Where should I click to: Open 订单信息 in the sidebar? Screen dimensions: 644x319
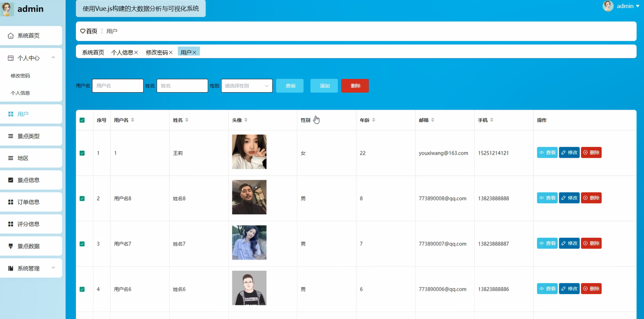(x=31, y=202)
